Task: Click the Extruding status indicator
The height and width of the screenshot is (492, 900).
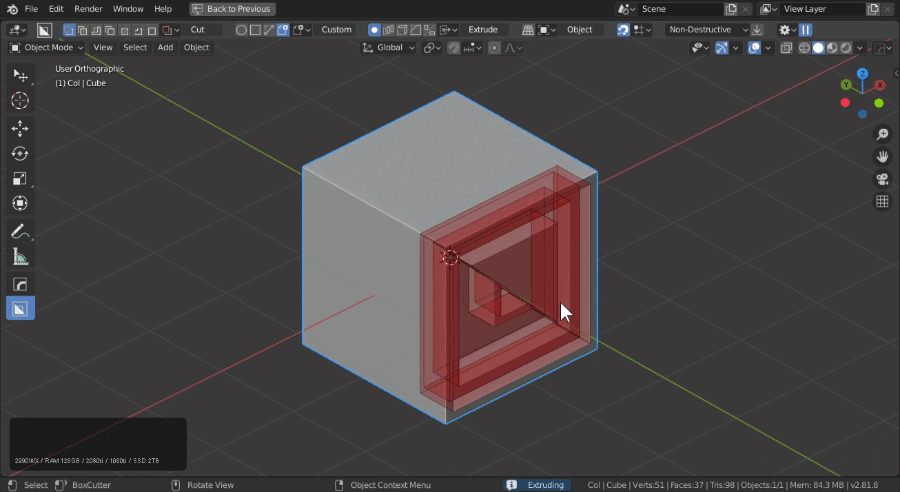Action: [x=538, y=485]
